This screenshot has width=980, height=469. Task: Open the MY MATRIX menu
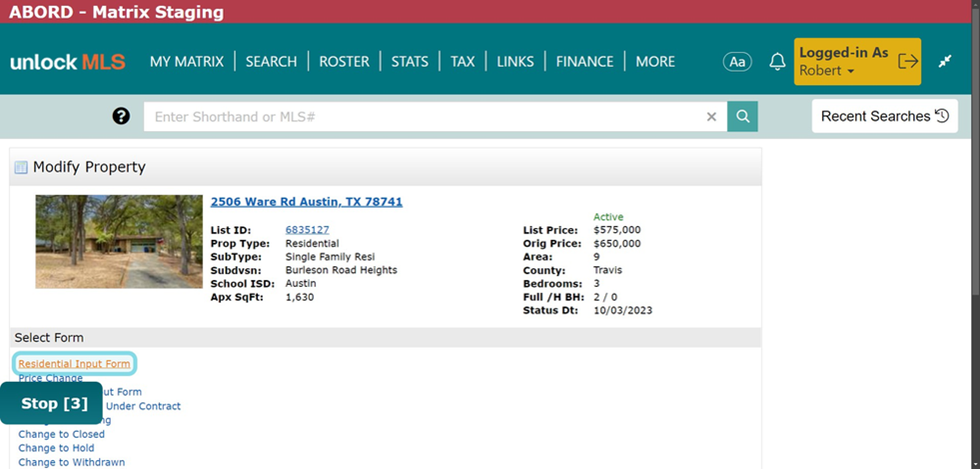point(186,61)
